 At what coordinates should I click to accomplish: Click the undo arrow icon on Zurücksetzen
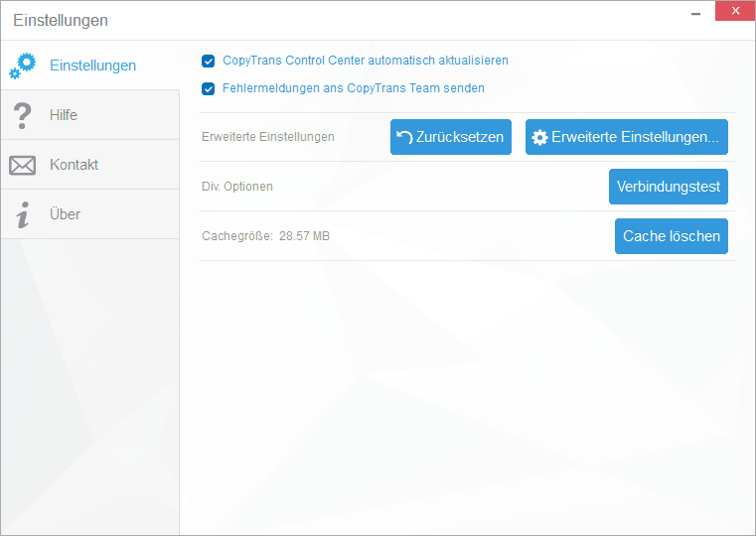[x=404, y=137]
